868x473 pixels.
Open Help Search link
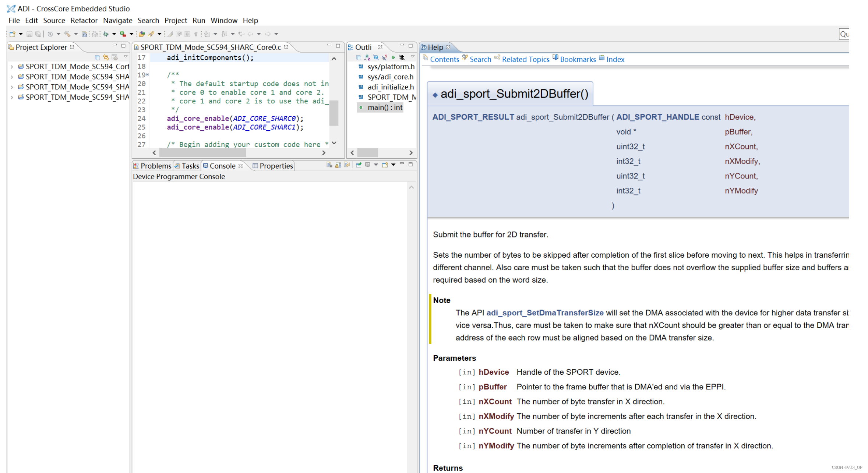coord(480,59)
